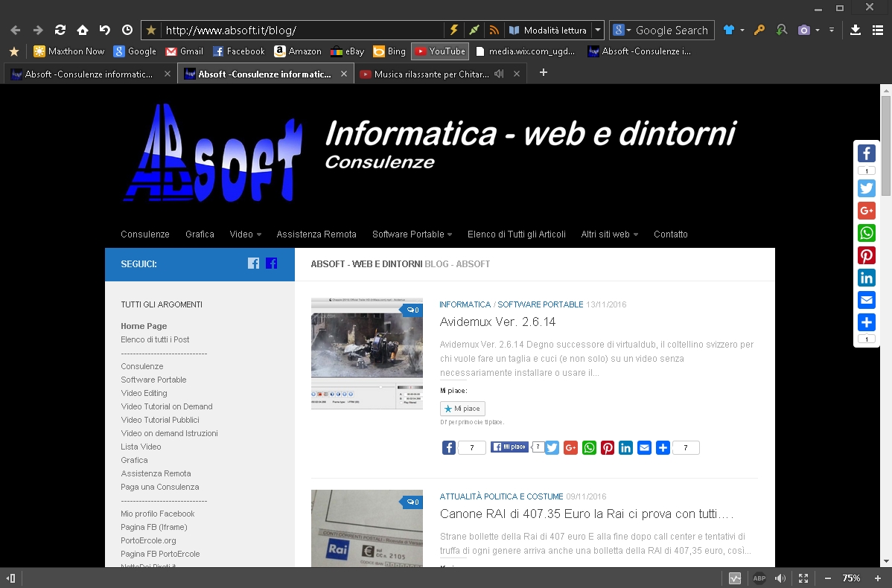Share via WhatsApp from floating sidebar

(x=867, y=233)
